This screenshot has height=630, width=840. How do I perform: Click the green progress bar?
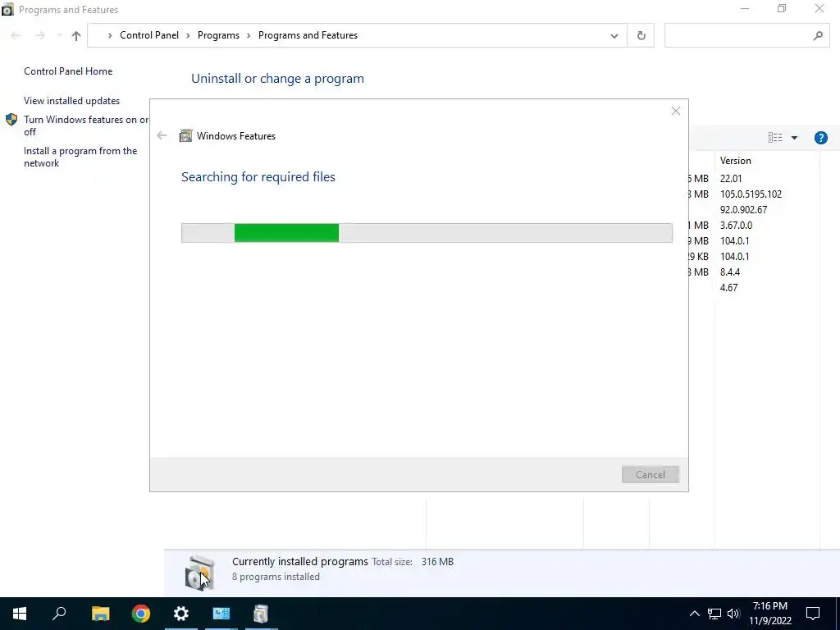pos(286,233)
